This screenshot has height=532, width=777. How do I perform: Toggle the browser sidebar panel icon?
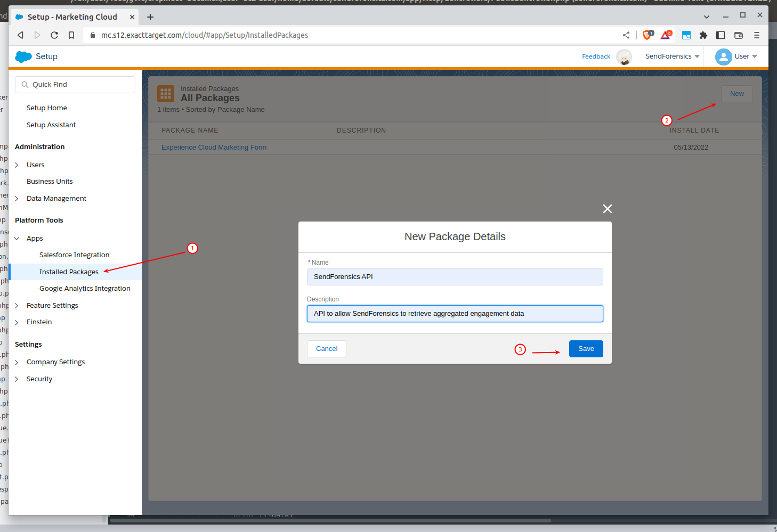pyautogui.click(x=721, y=35)
